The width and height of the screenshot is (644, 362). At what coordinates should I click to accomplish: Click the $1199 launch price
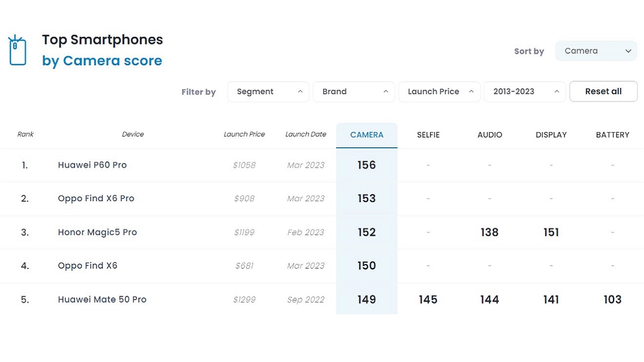click(x=244, y=232)
